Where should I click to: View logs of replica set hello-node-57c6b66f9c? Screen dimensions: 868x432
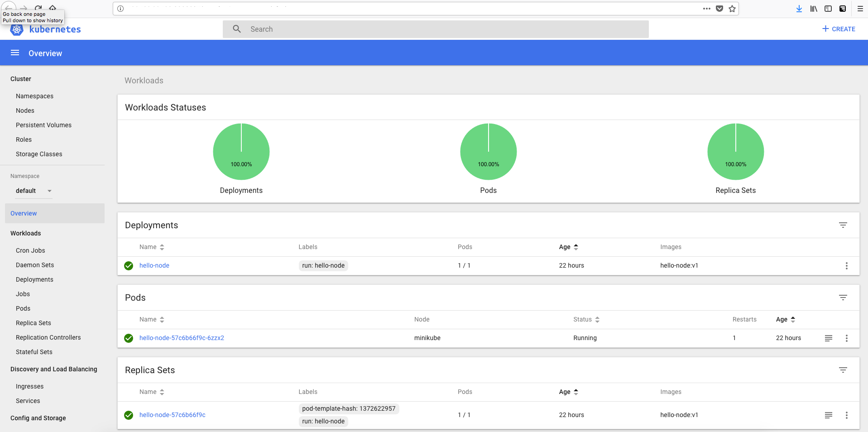click(828, 415)
